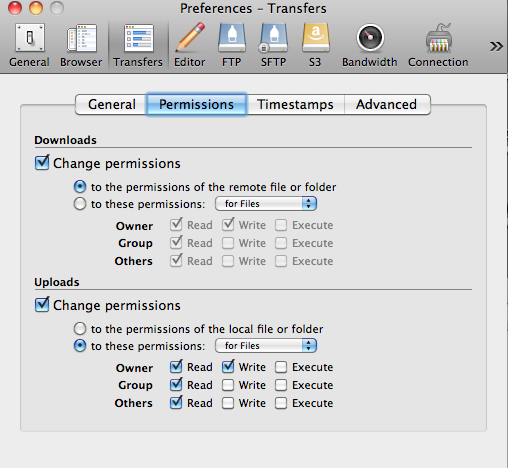Image resolution: width=508 pixels, height=468 pixels.
Task: Show more toolbar items chevron
Action: 496,46
